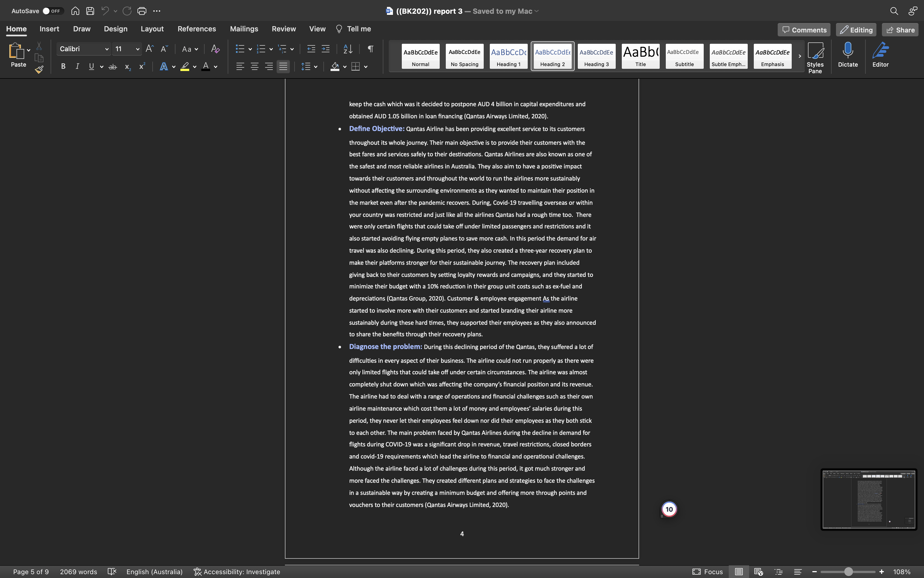Click the screen preview thumbnail
The image size is (924, 578).
tap(869, 499)
